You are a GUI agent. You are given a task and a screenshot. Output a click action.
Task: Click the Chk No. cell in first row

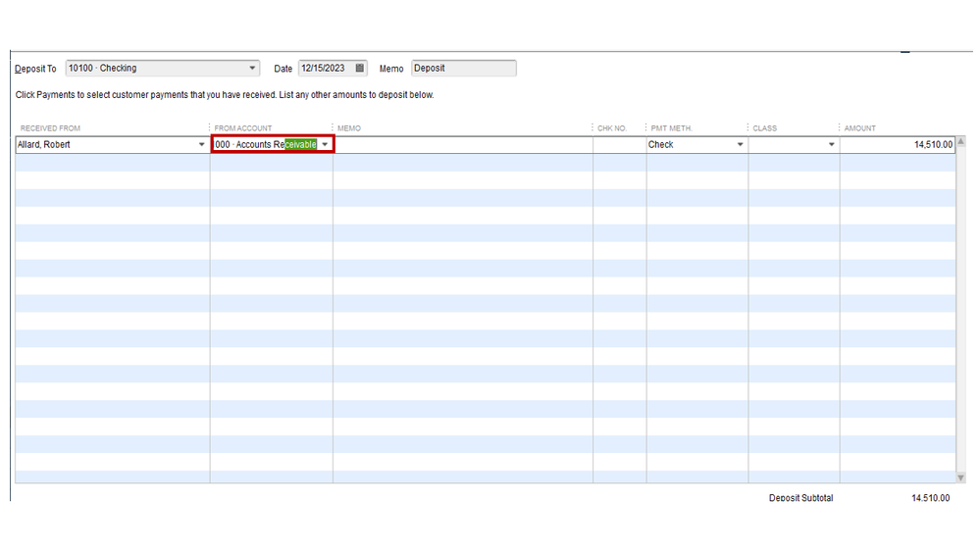[619, 144]
